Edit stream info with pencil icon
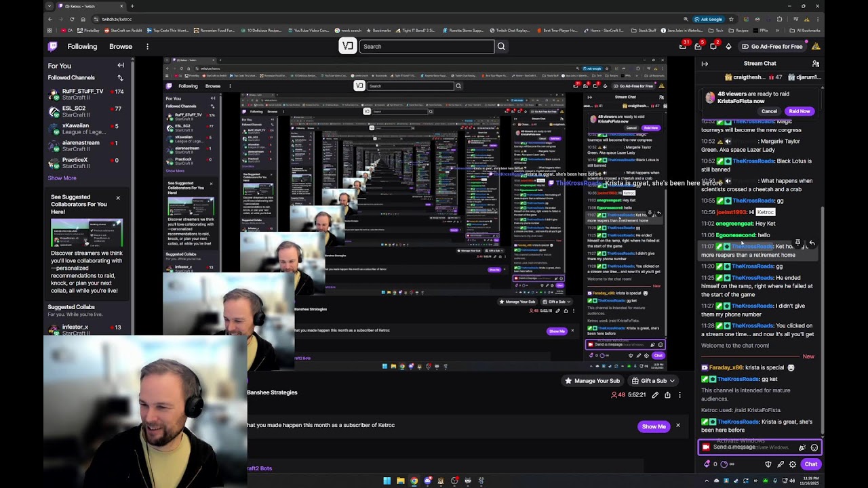Image resolution: width=868 pixels, height=488 pixels. tap(655, 395)
